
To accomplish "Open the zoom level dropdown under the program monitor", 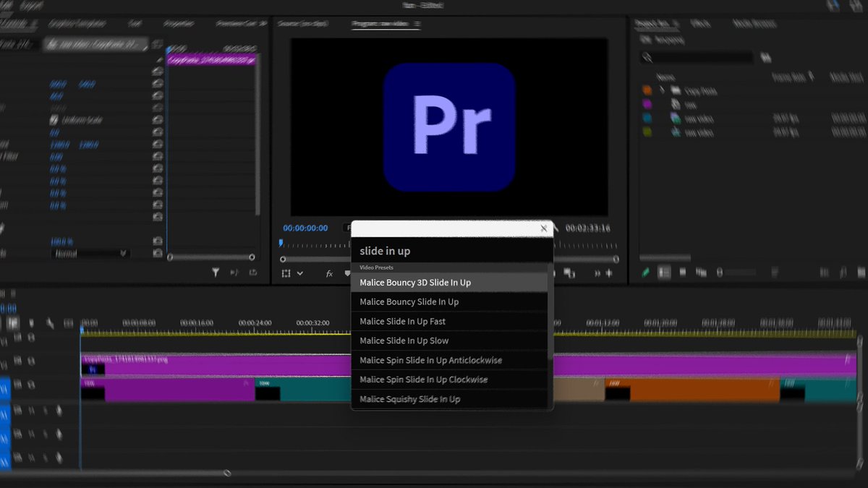I will (299, 274).
